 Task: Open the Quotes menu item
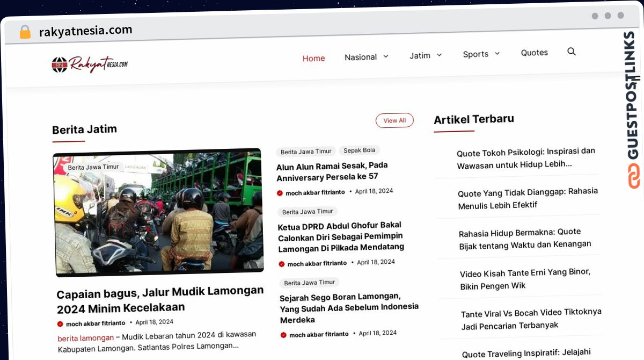coord(535,53)
